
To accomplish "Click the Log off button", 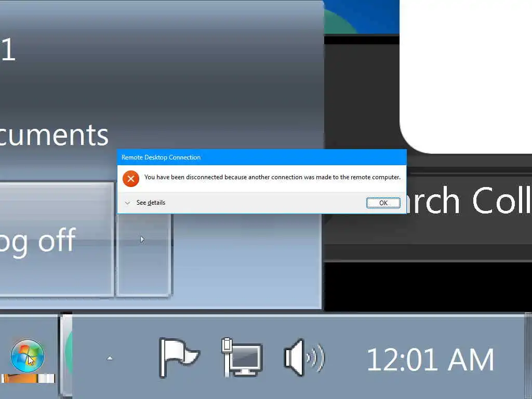I will pyautogui.click(x=56, y=240).
